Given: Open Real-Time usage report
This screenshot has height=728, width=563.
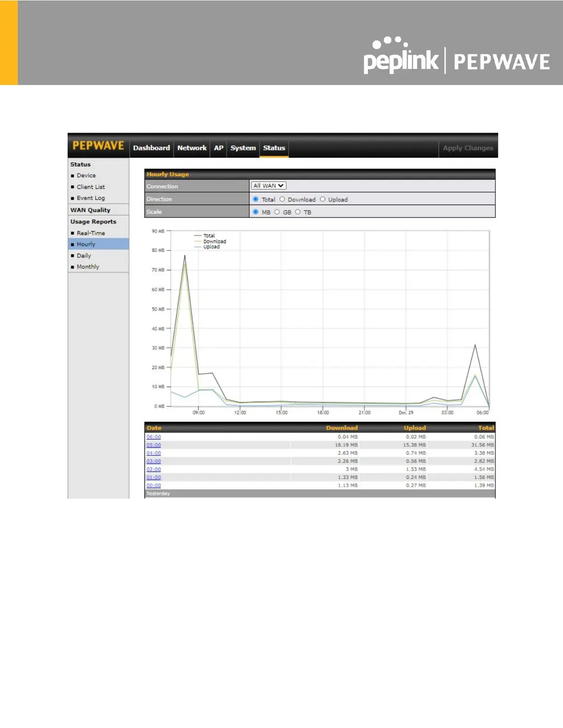Looking at the screenshot, I should [x=91, y=233].
